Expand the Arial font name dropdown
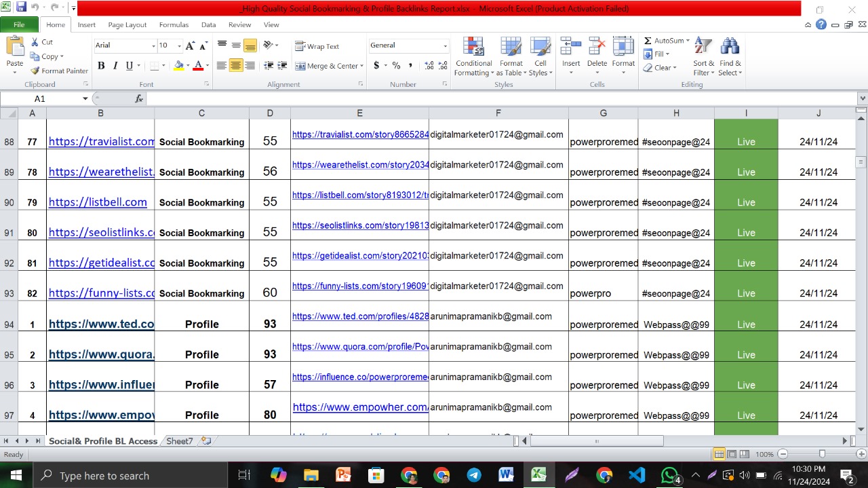The height and width of the screenshot is (488, 868). (x=153, y=45)
